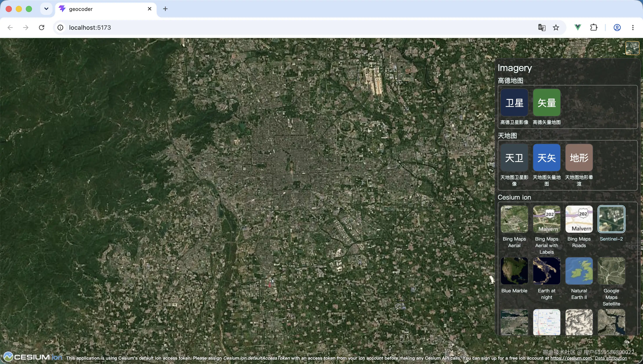Pick the satellite lake thumbnail in last row
Image resolution: width=643 pixels, height=364 pixels.
[x=611, y=322]
